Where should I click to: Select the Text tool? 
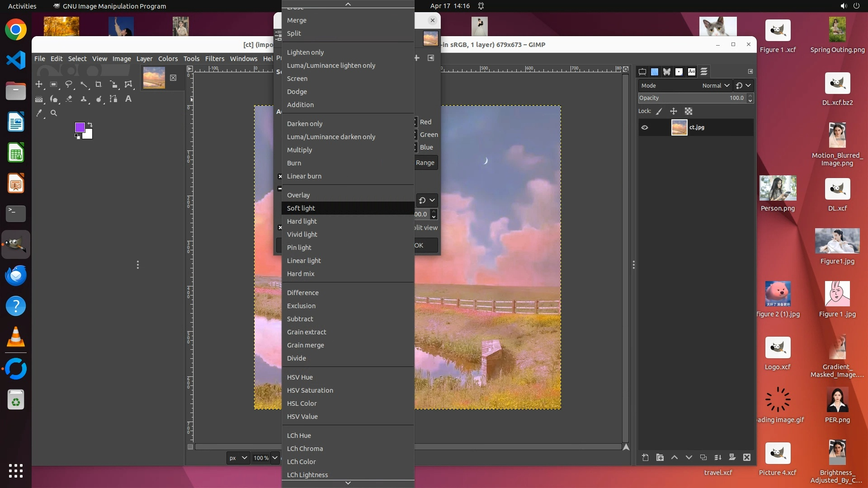128,99
